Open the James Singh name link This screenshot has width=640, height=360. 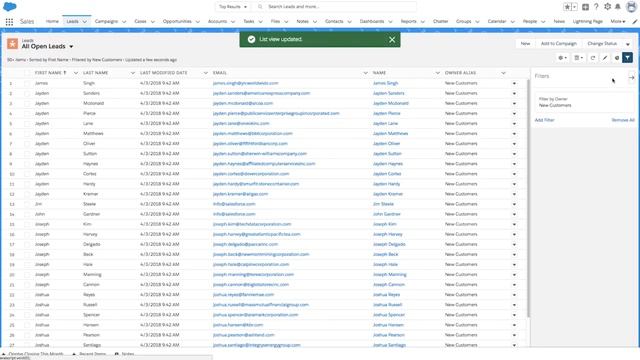(x=385, y=83)
